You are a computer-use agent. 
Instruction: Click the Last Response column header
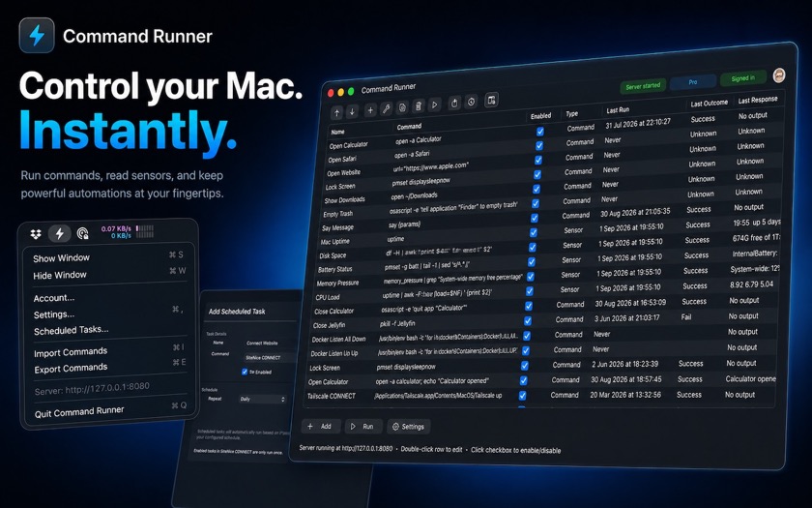(x=758, y=100)
